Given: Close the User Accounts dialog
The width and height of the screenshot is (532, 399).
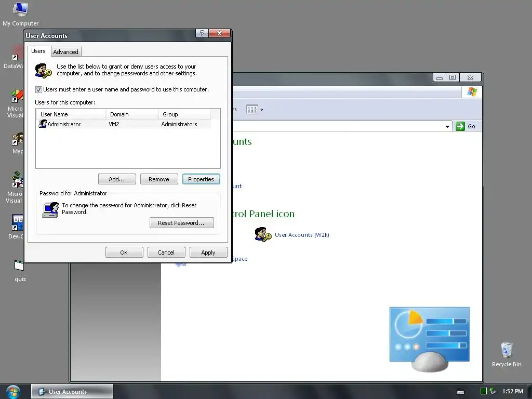Looking at the screenshot, I should [x=220, y=33].
